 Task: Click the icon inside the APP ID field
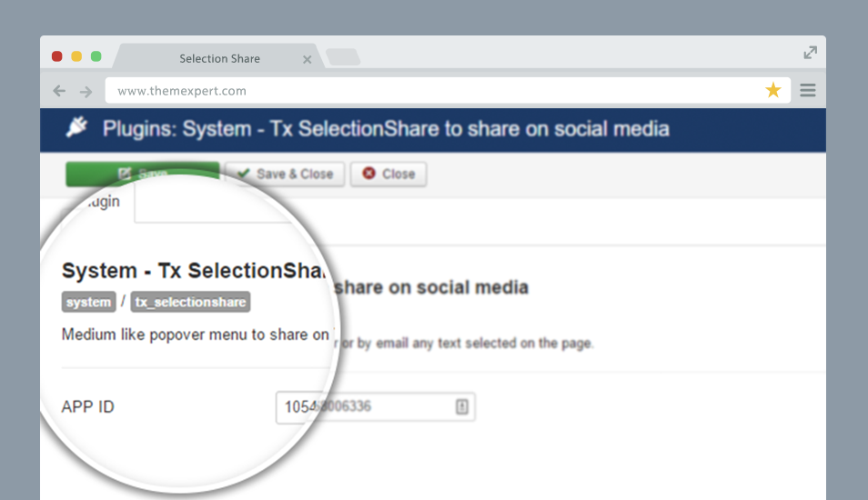click(461, 406)
